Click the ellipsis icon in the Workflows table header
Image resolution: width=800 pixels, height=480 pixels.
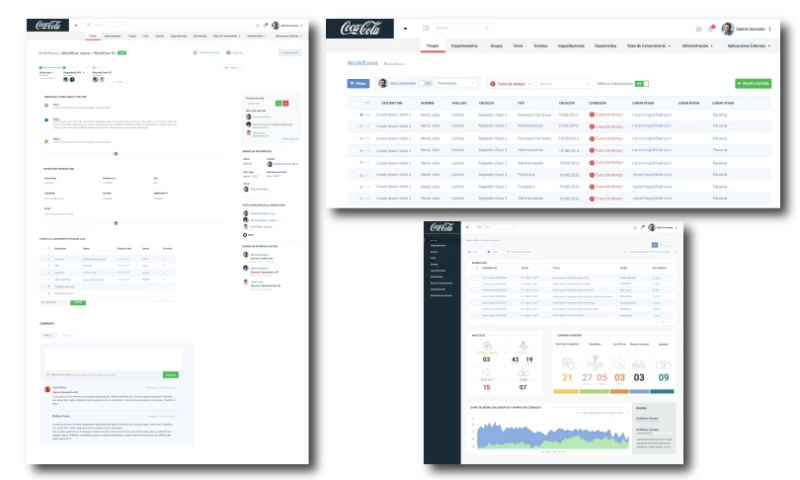point(367,103)
